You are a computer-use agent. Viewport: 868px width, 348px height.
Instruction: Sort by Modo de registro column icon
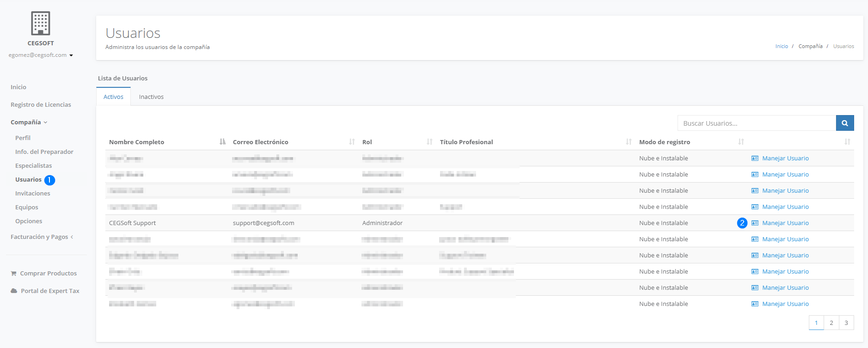point(741,142)
